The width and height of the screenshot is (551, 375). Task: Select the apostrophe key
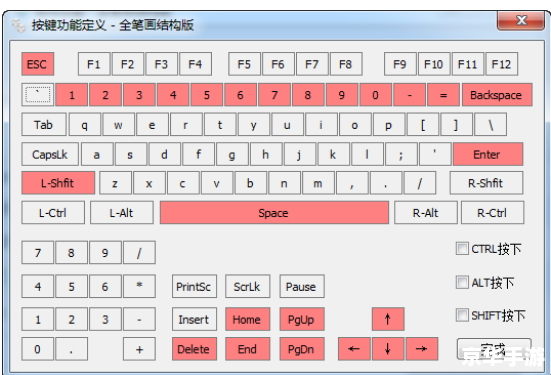435,154
